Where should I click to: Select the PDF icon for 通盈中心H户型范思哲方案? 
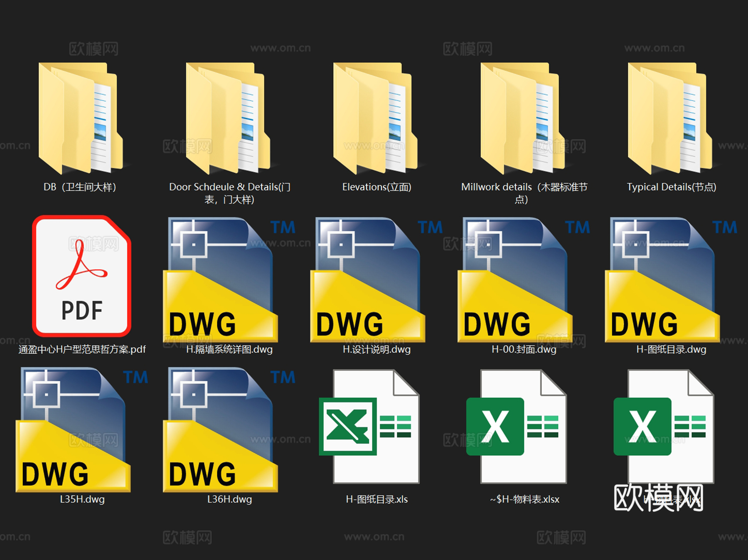[82, 276]
